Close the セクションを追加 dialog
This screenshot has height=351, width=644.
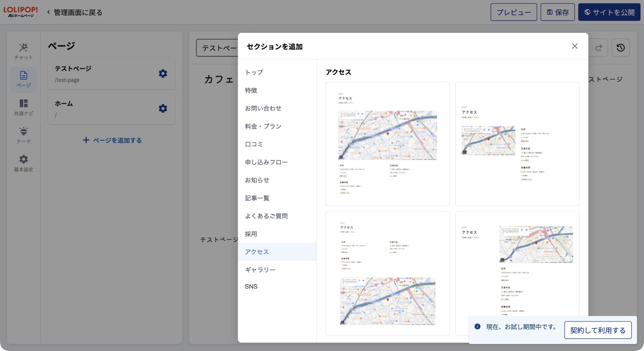click(575, 46)
